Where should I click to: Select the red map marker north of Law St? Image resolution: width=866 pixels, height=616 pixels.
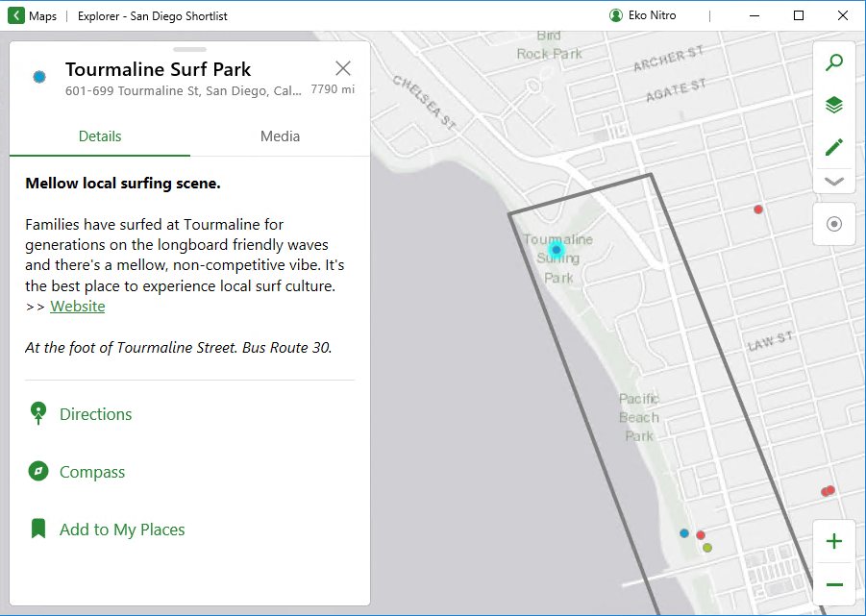click(758, 209)
